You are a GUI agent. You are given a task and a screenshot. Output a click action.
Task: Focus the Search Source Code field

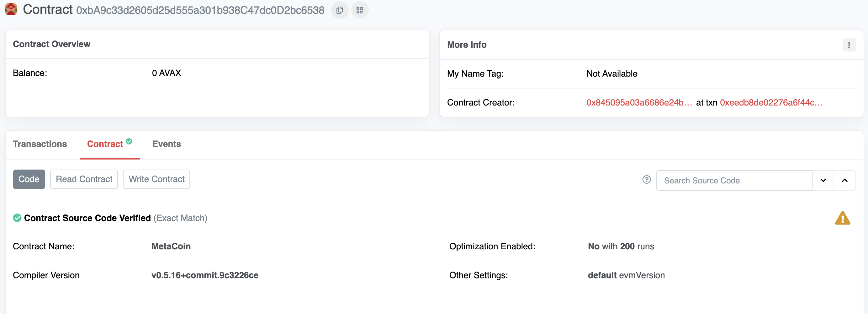(x=734, y=181)
